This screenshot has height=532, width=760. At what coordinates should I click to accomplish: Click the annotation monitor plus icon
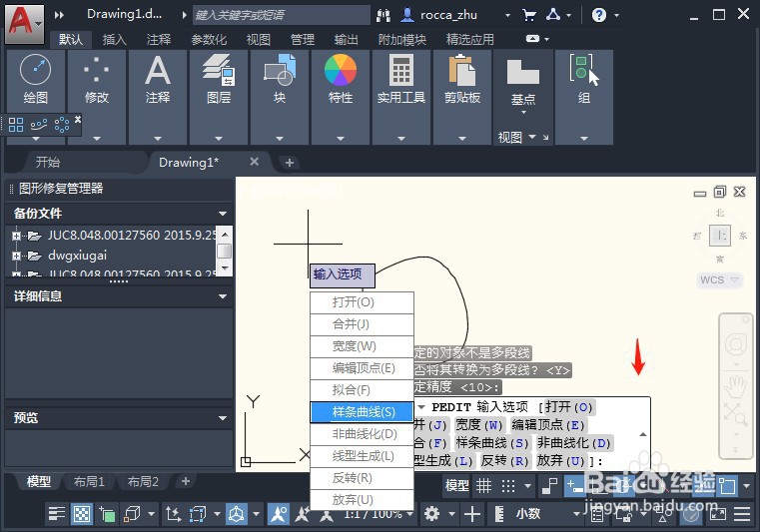click(x=472, y=514)
